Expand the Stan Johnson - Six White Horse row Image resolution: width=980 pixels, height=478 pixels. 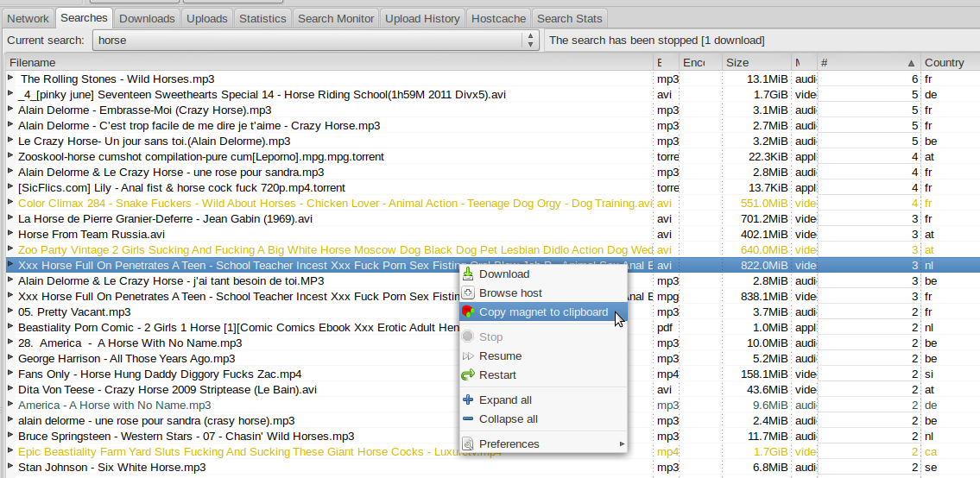point(10,467)
